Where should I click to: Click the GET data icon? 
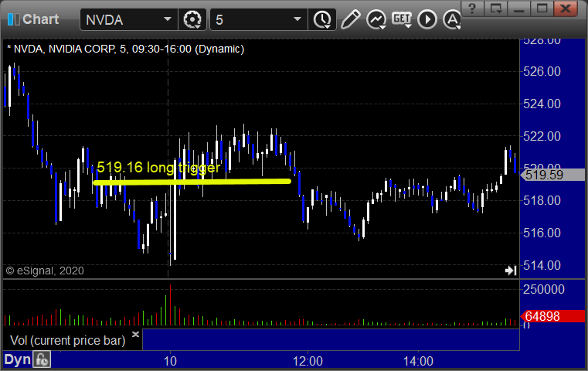coord(402,19)
